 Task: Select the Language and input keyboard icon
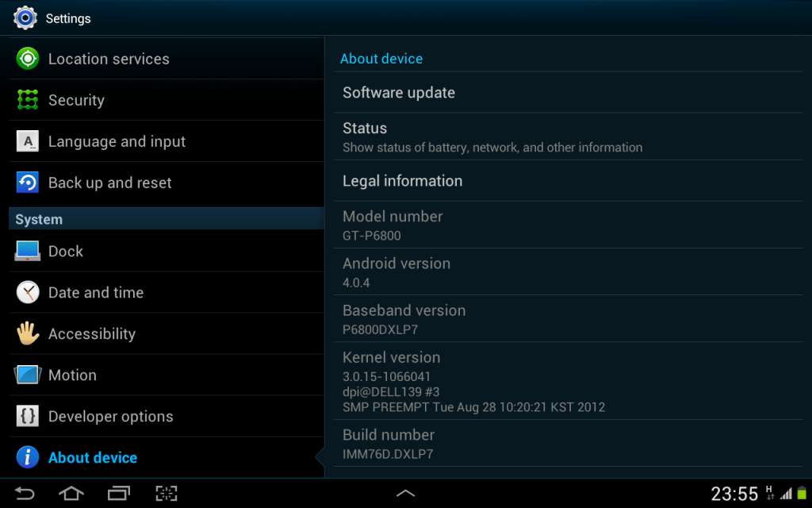coord(28,141)
